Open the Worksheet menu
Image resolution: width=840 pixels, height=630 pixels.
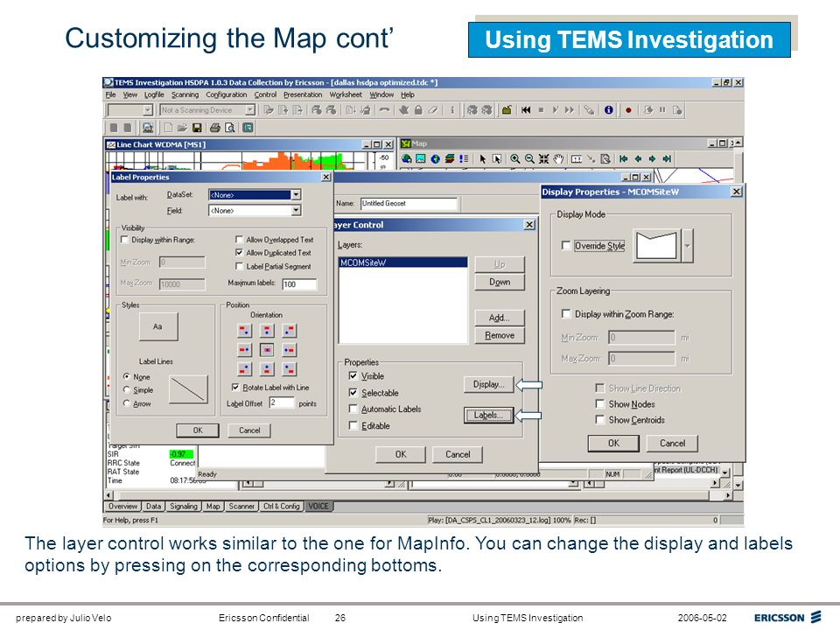coord(346,94)
